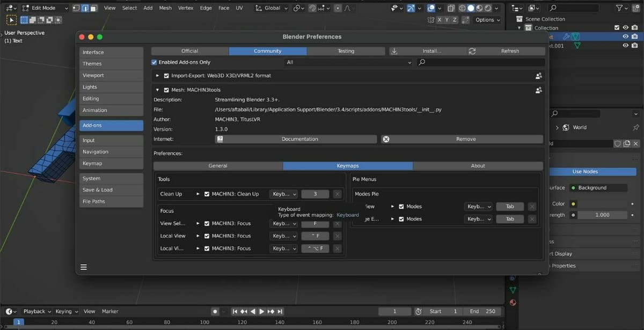Select face select mode icon

click(94, 8)
